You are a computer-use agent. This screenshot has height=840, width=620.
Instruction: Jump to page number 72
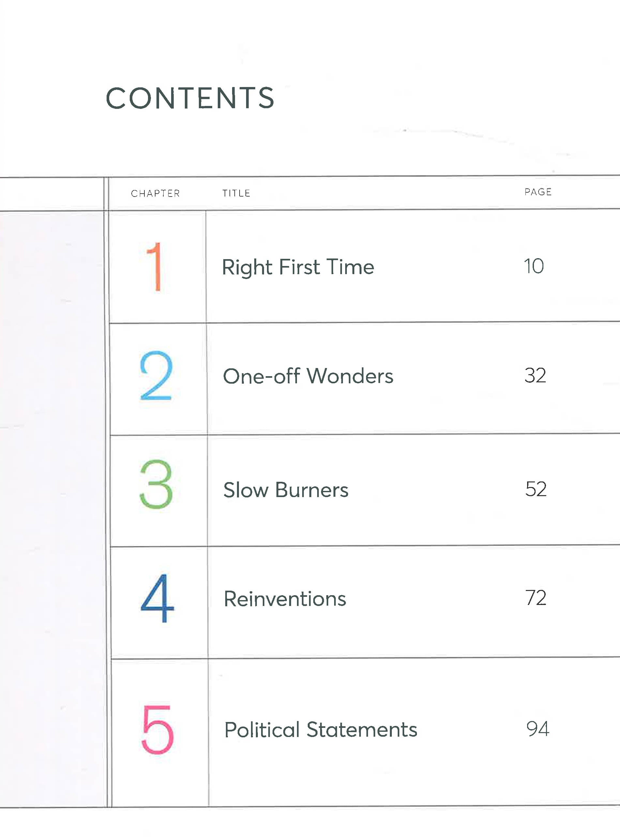(536, 597)
